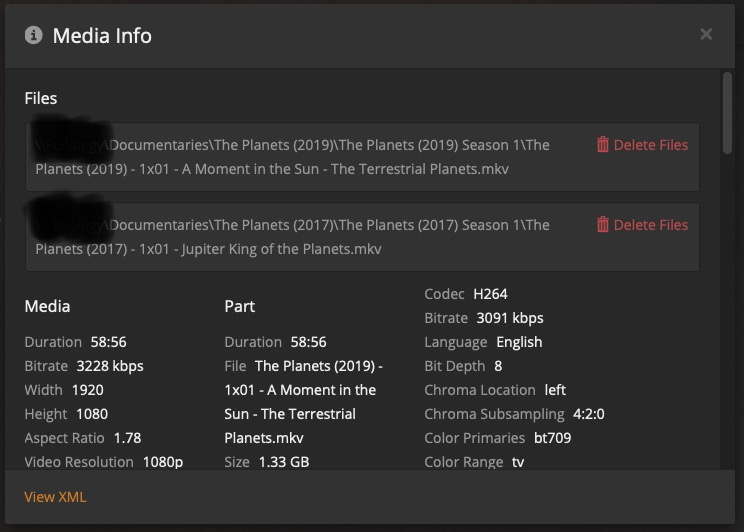Click the info icon beside Media Info title
This screenshot has width=744, height=532.
(34, 35)
